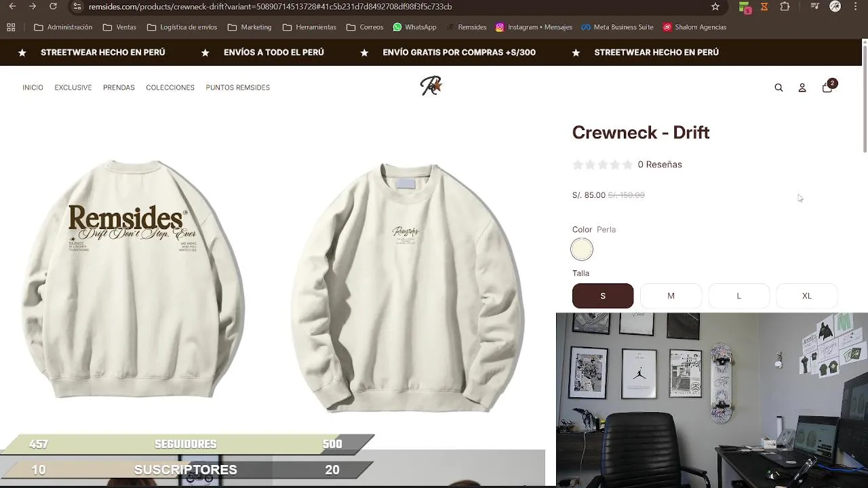The image size is (868, 488).
Task: Click the back view crewneck product image
Action: 134,279
